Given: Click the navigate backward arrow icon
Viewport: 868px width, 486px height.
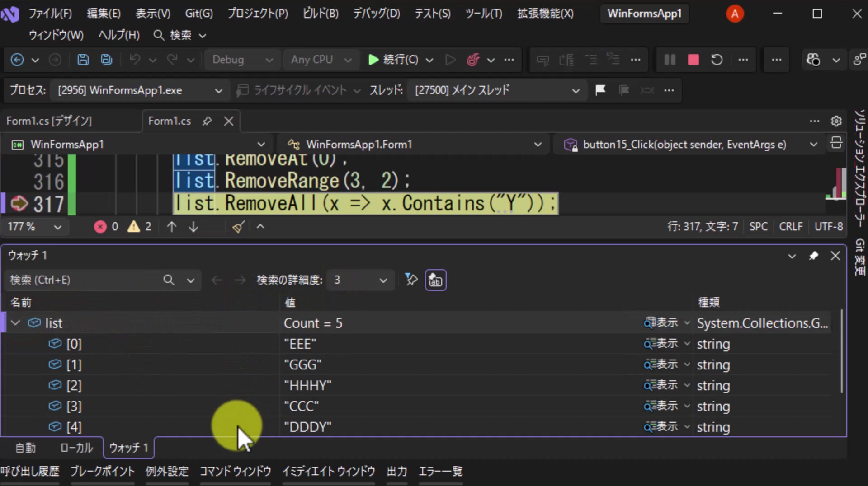Looking at the screenshot, I should (x=17, y=60).
